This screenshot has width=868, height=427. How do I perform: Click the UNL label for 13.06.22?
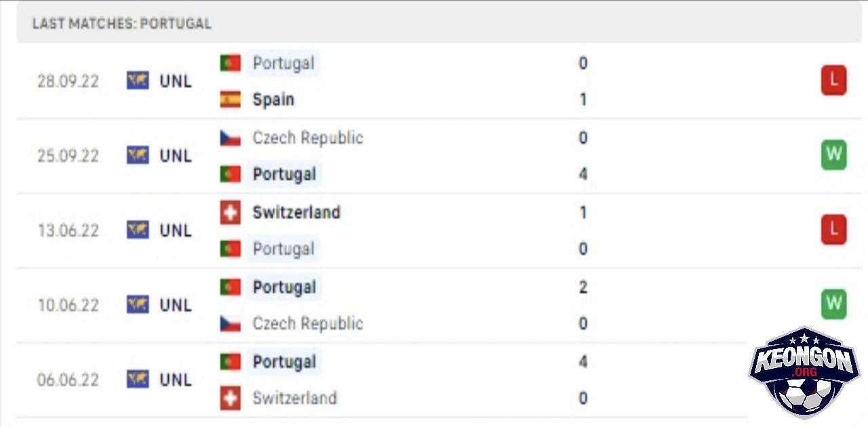pyautogui.click(x=176, y=230)
